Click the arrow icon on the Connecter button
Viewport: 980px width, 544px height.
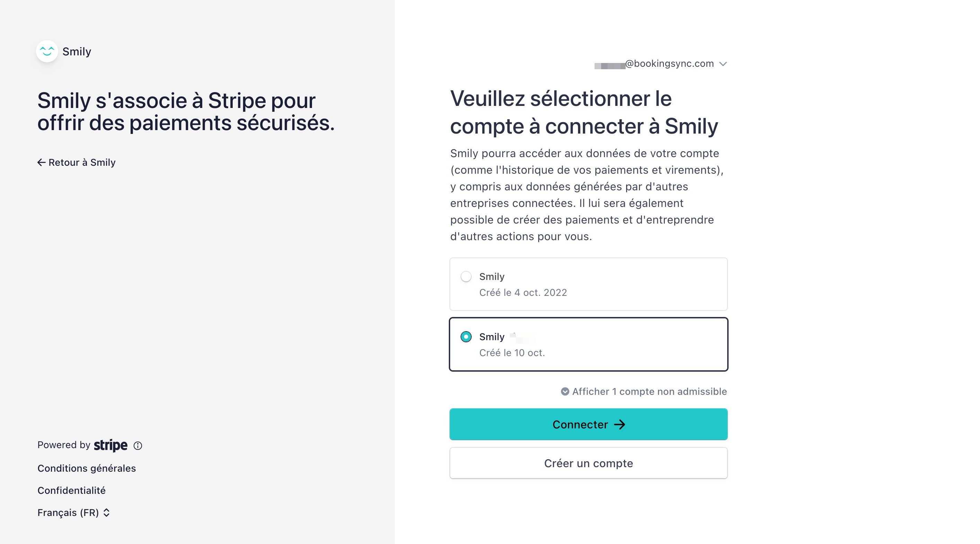(620, 425)
